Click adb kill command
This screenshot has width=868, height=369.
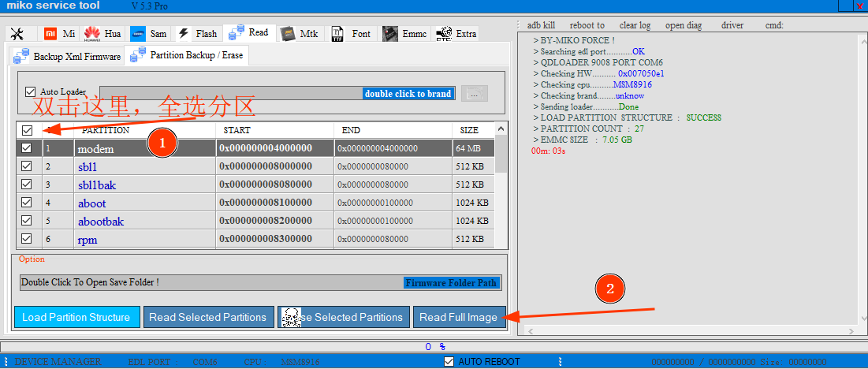541,25
